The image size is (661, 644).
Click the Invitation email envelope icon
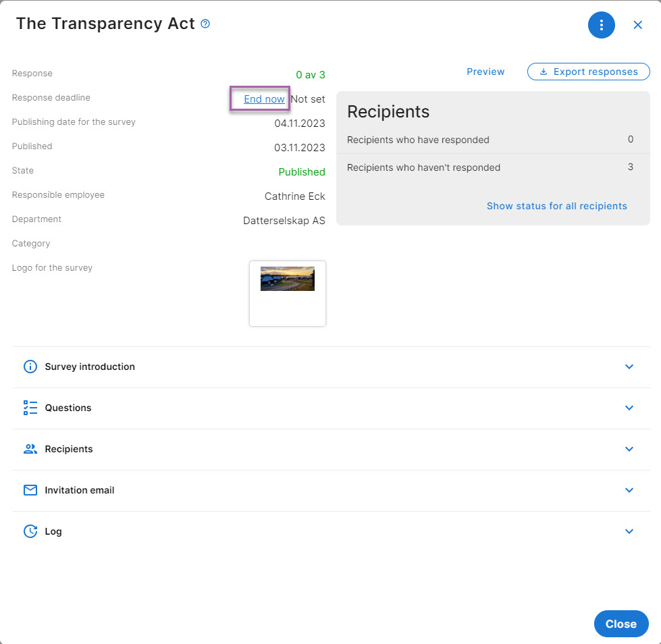[30, 489]
